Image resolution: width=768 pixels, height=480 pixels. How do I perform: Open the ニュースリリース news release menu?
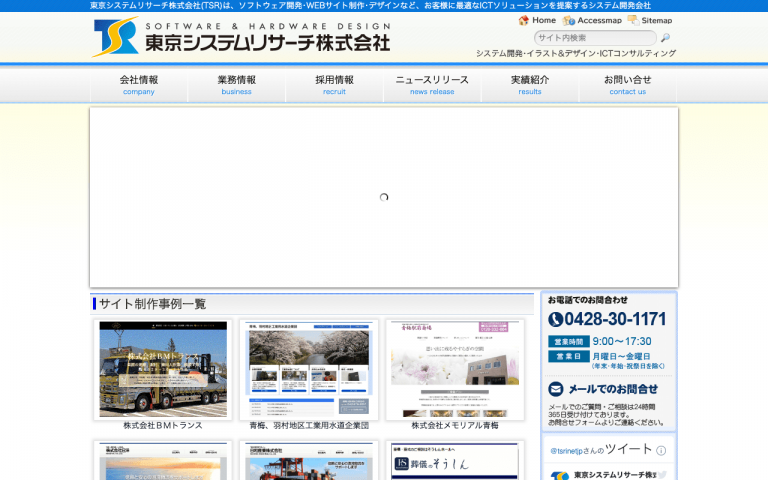[432, 85]
